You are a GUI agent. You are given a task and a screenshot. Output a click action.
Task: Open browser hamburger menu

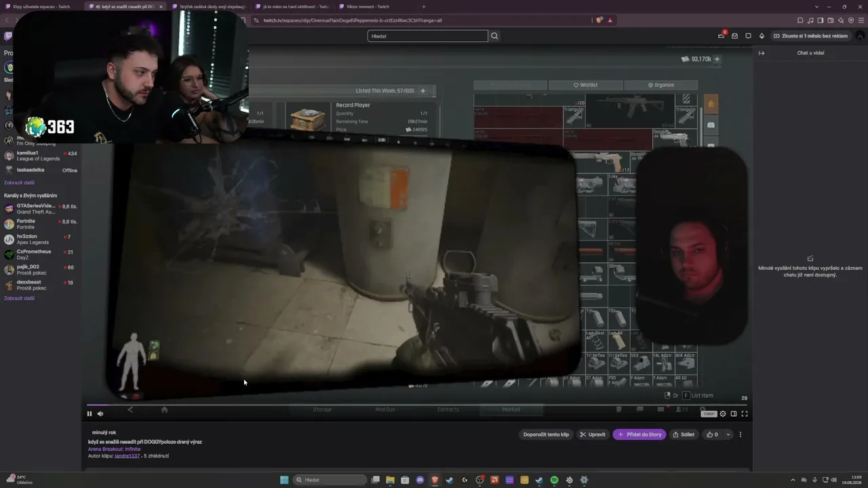(x=861, y=20)
